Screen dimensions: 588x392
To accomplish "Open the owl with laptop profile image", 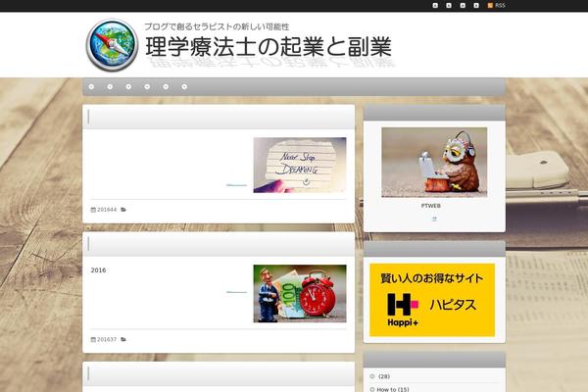I will (x=434, y=162).
